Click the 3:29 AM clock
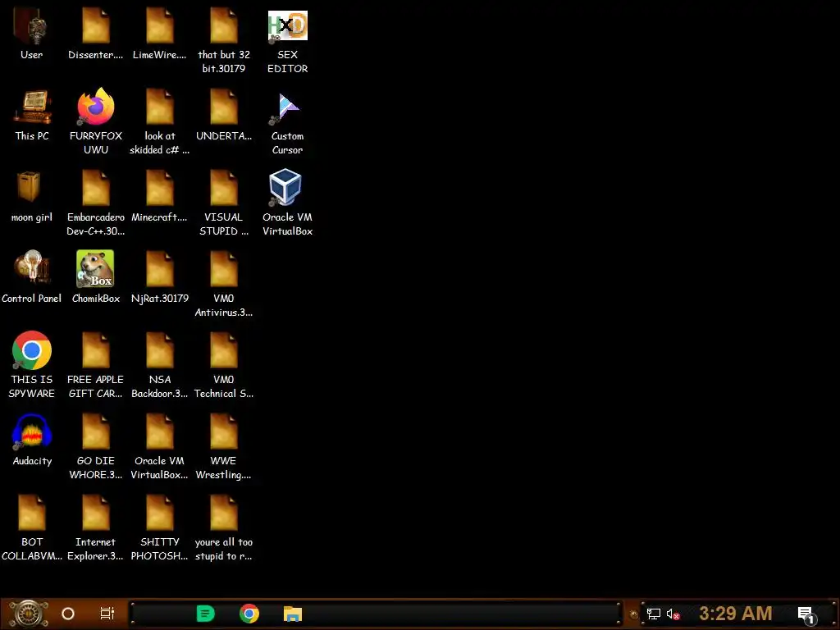The width and height of the screenshot is (840, 630). [736, 614]
